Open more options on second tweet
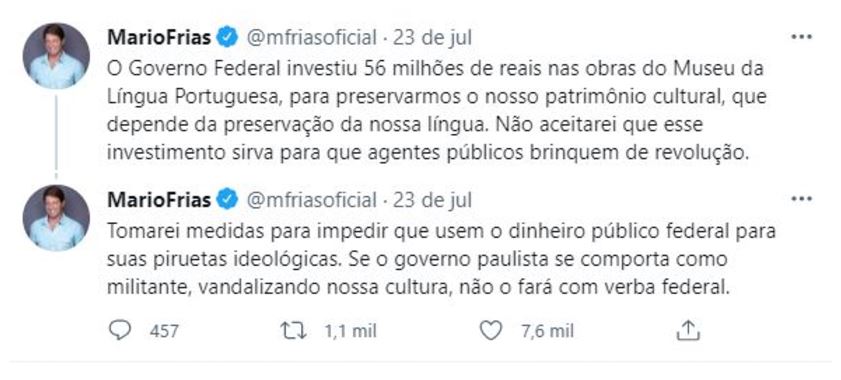 (x=802, y=199)
